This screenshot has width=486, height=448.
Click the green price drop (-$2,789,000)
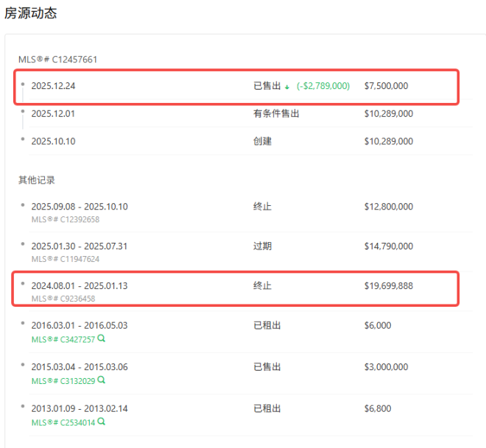(323, 86)
